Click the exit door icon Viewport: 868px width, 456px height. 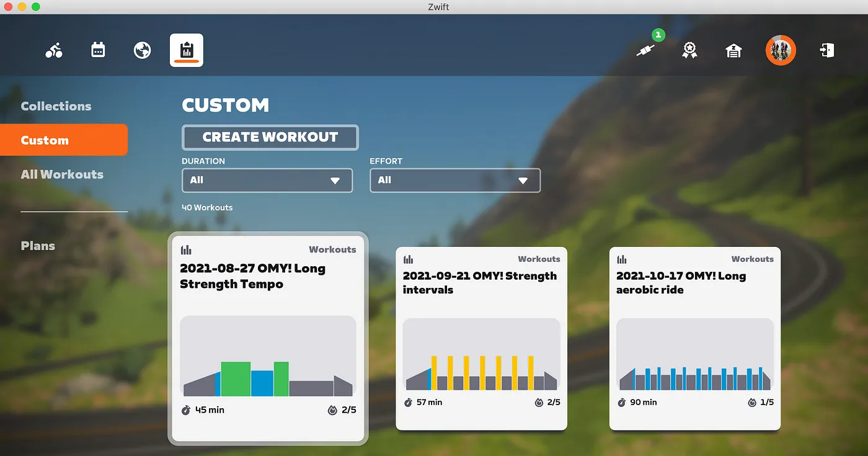[827, 50]
